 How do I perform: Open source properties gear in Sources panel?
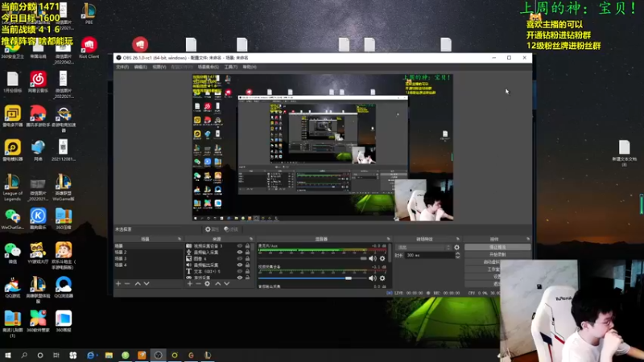(208, 284)
